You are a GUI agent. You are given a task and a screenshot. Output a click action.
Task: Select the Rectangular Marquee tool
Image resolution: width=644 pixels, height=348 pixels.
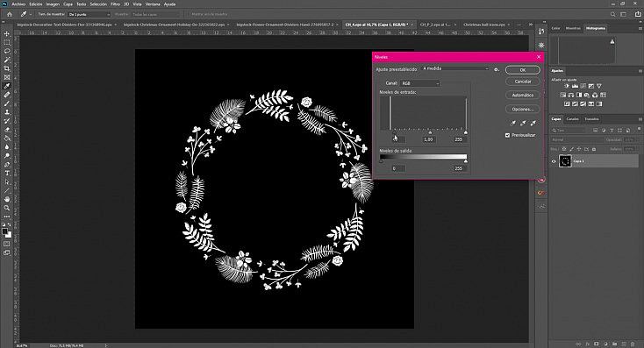coord(6,42)
